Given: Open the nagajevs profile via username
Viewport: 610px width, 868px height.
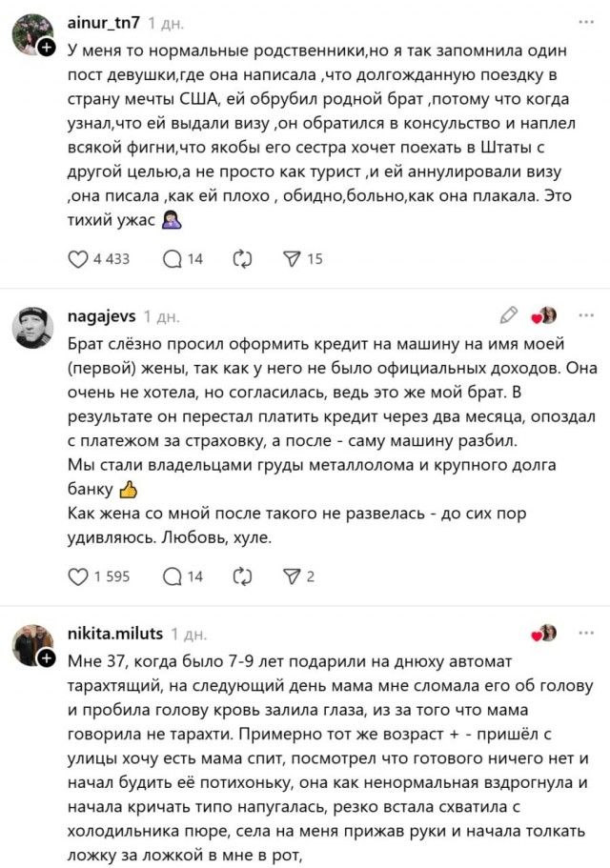Looking at the screenshot, I should [103, 315].
